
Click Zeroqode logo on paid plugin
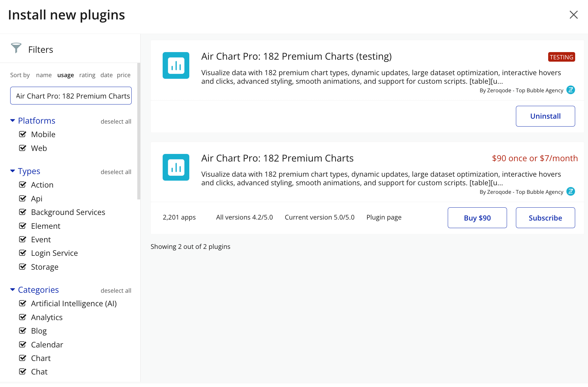[571, 191]
